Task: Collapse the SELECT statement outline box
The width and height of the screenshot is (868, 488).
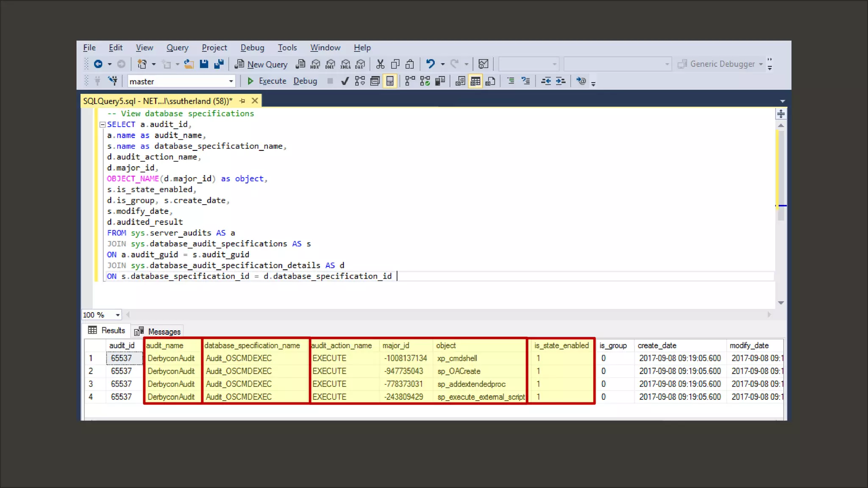Action: [x=102, y=125]
